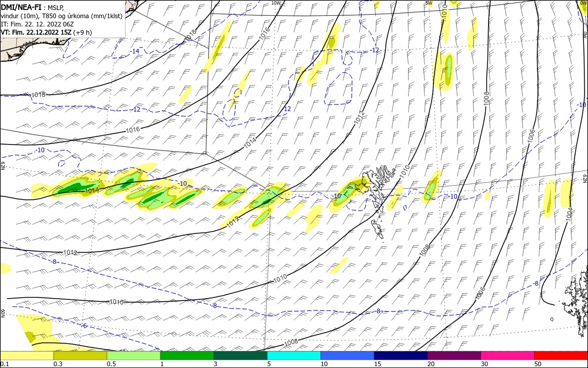Click the light yellow 0.1 mm legend swatch
Image resolution: width=588 pixels, height=368 pixels.
pos(26,356)
